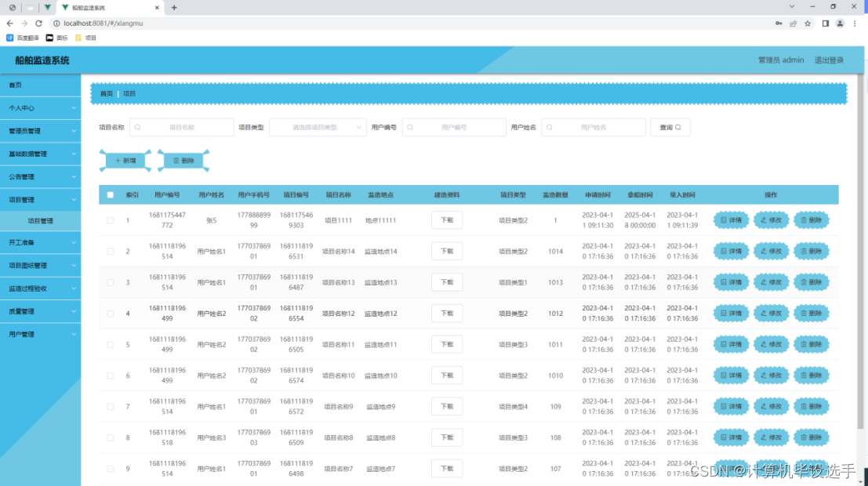Click the 首页 breadcrumb link
Image resolution: width=868 pixels, height=486 pixels.
tap(107, 93)
